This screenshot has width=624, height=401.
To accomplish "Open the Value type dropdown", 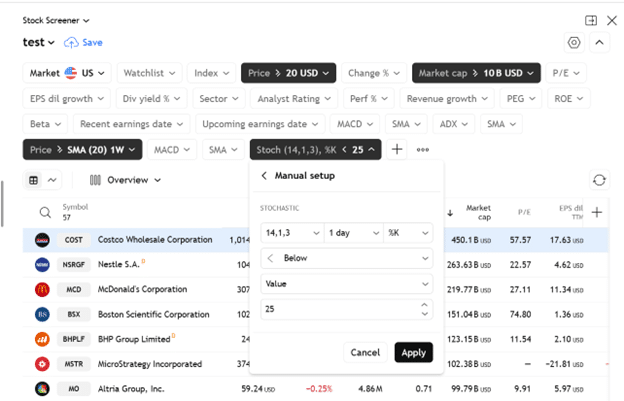I will [x=345, y=284].
